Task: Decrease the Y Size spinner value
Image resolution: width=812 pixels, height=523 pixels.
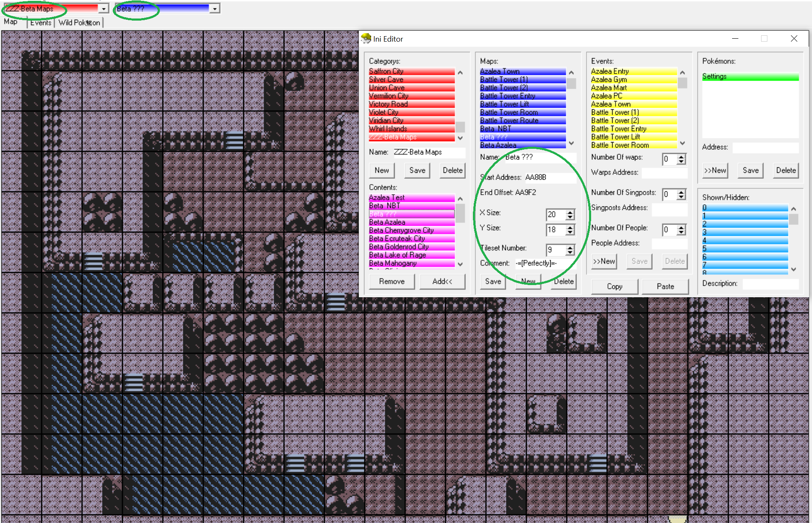Action: click(570, 232)
